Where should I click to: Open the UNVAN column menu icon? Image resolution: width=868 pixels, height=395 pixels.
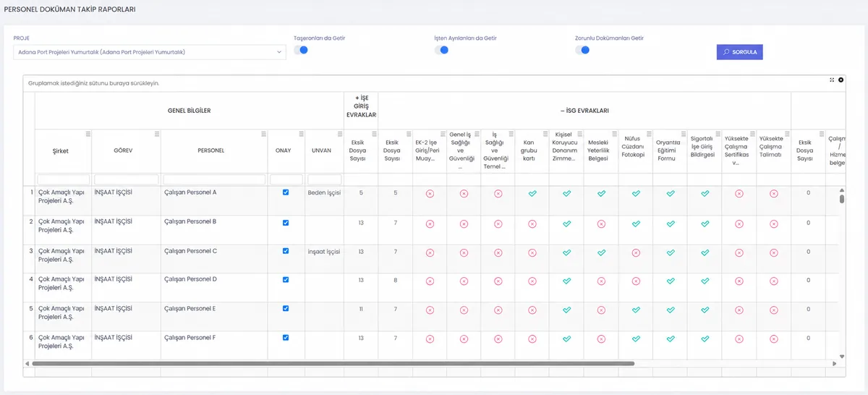click(339, 134)
